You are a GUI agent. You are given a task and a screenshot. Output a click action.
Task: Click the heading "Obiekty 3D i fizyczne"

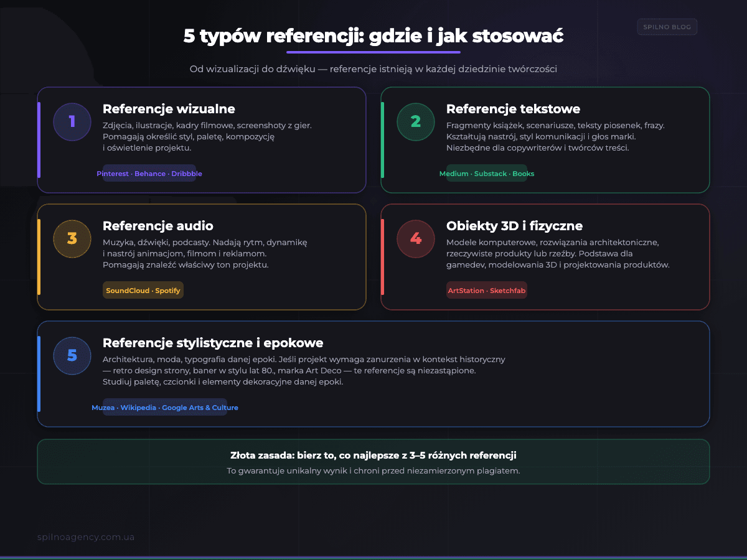514,226
